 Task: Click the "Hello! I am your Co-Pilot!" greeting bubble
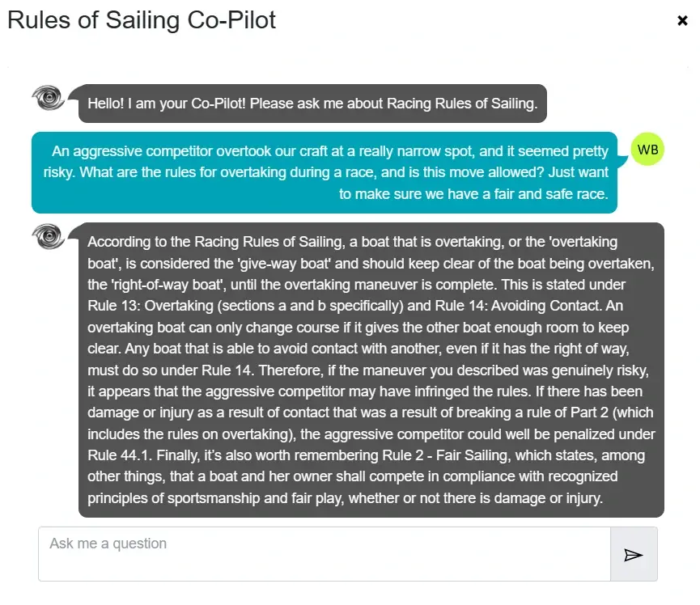pos(312,104)
